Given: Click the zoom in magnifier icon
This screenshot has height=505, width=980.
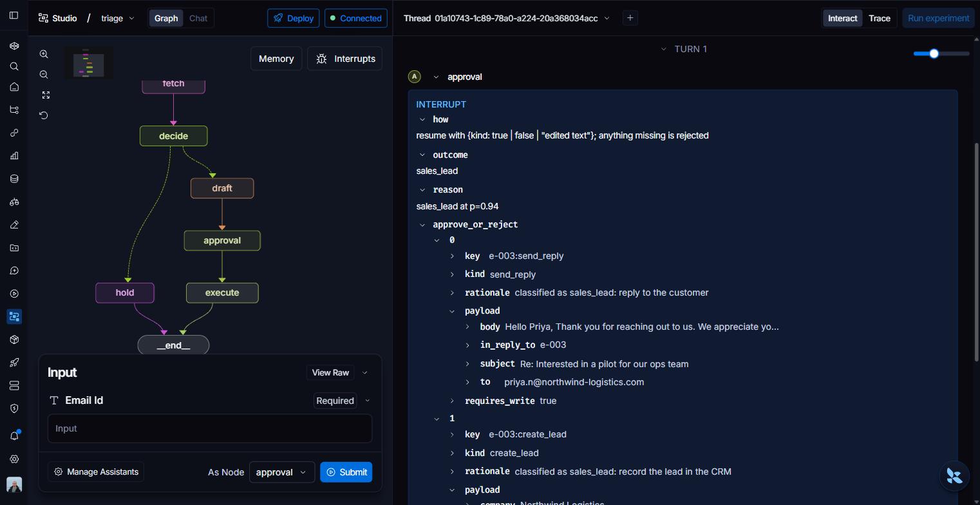Looking at the screenshot, I should coord(44,54).
